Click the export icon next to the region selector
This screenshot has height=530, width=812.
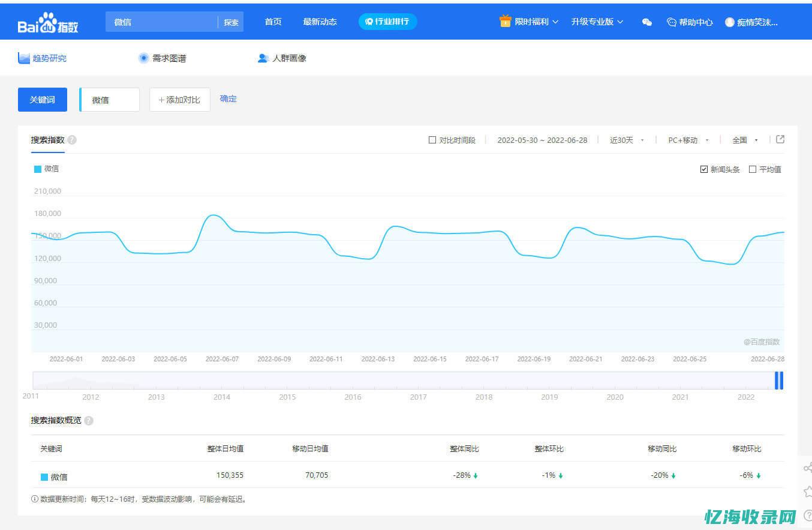(x=780, y=139)
